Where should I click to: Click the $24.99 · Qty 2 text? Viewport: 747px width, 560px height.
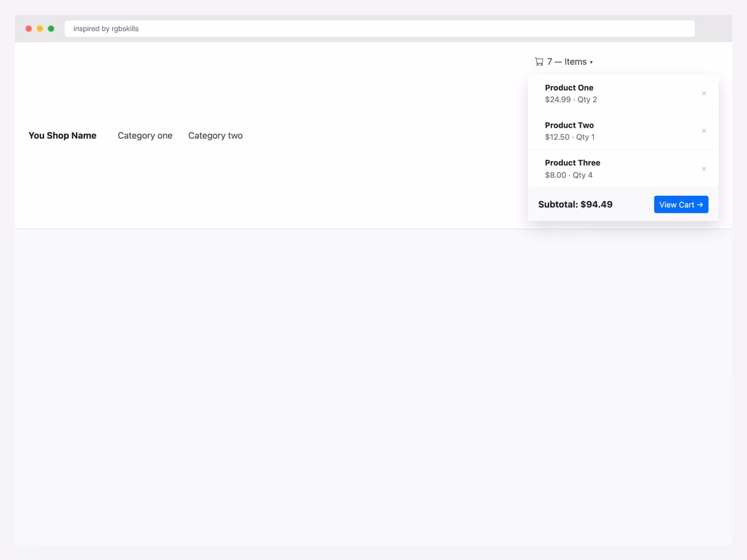(571, 100)
